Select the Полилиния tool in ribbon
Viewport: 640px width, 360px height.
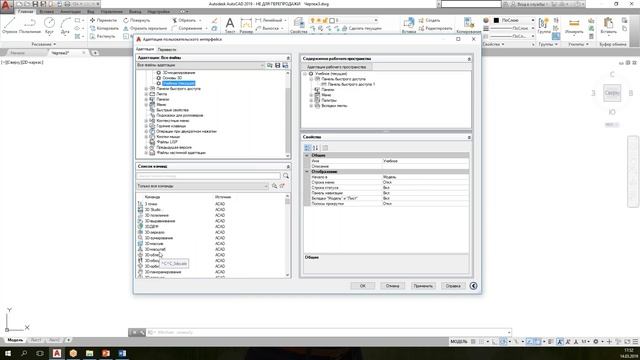click(30, 25)
